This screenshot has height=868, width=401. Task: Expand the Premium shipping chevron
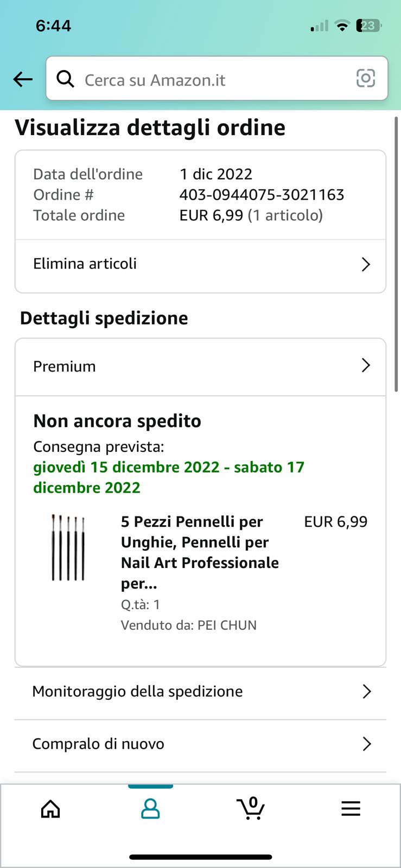point(366,366)
